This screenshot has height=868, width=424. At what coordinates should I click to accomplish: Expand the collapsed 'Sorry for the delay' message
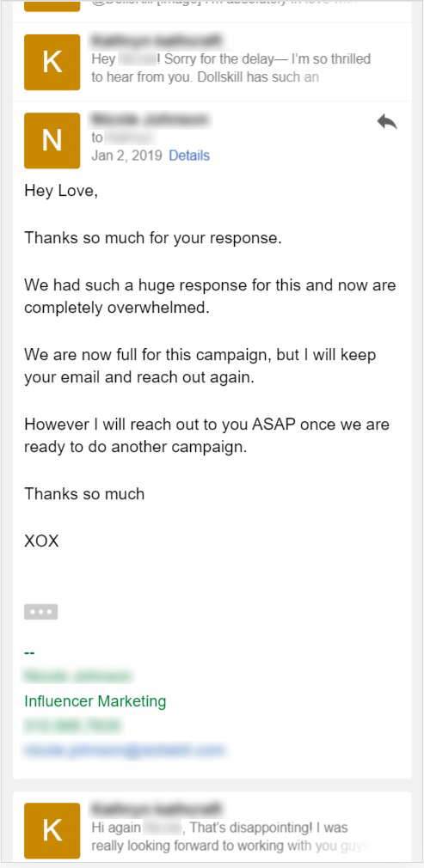212,62
